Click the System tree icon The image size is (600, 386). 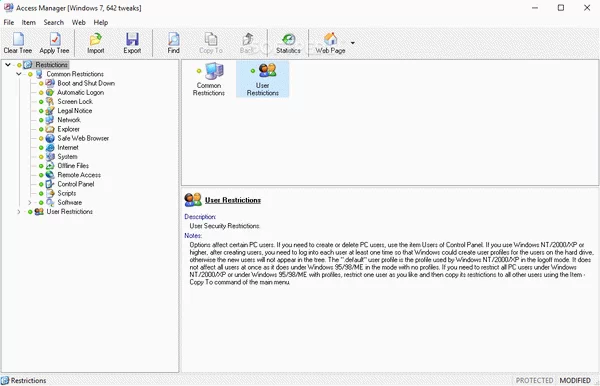pos(50,156)
